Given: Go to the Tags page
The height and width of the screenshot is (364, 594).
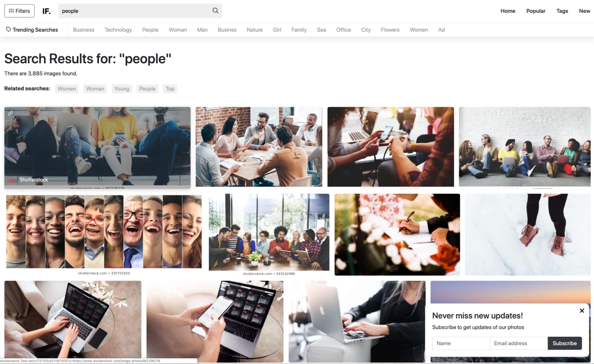Looking at the screenshot, I should [562, 11].
